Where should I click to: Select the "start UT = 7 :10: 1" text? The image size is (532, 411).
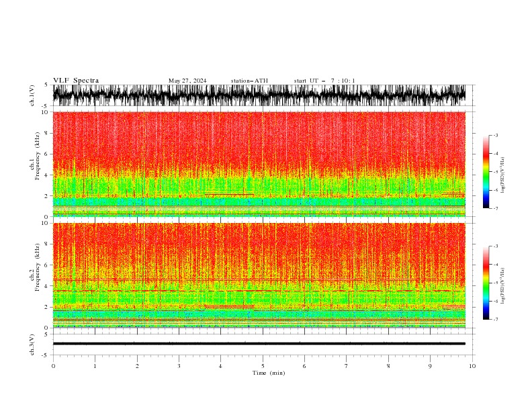tap(324, 81)
